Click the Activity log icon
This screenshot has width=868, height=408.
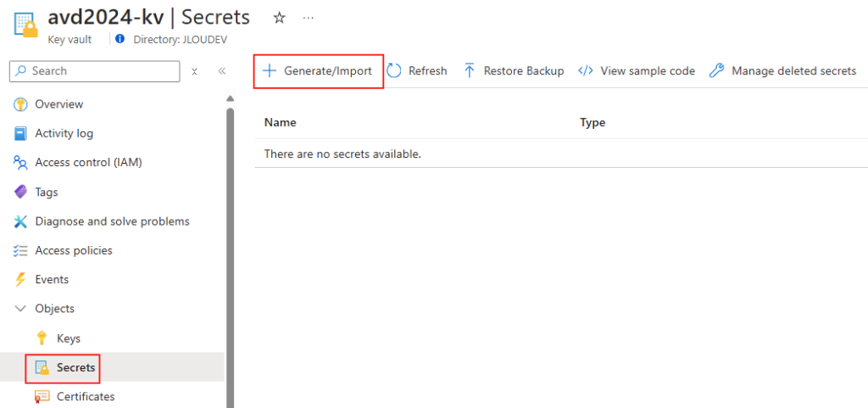(x=20, y=133)
